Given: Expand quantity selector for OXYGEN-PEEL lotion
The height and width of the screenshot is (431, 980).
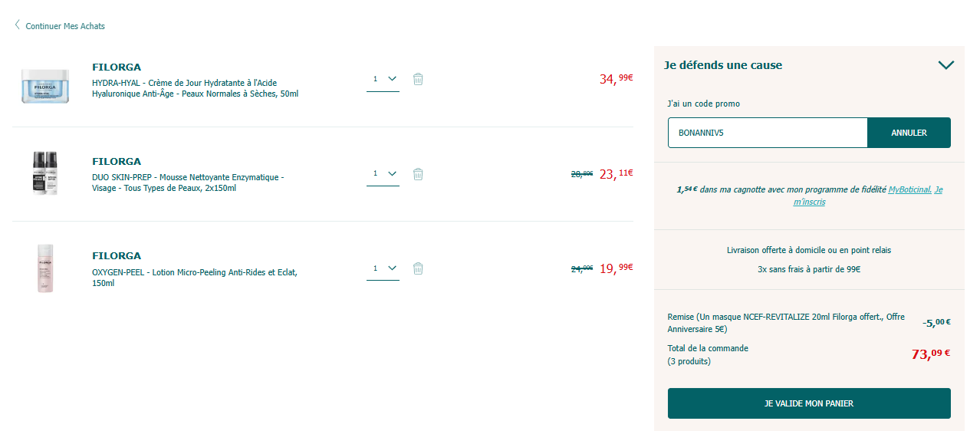Looking at the screenshot, I should tap(383, 268).
